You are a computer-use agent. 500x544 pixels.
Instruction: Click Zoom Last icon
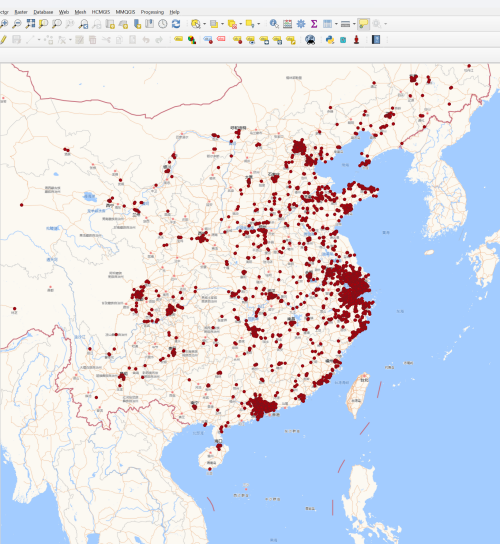point(83,24)
